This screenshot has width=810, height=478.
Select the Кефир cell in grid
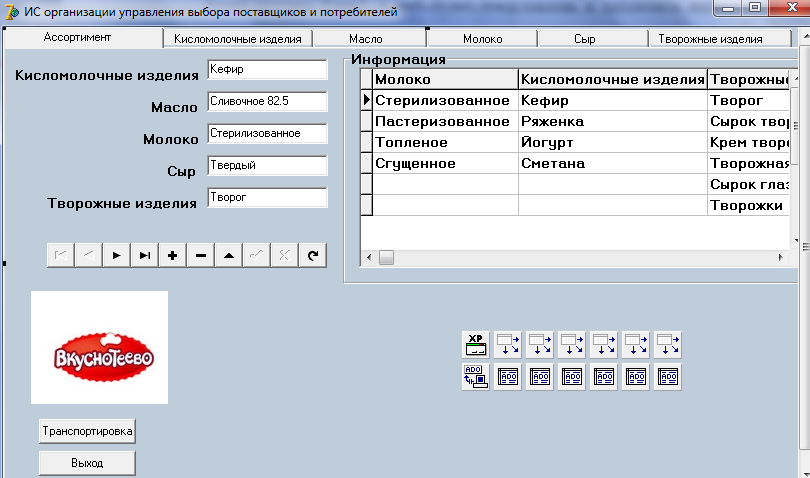coord(613,100)
